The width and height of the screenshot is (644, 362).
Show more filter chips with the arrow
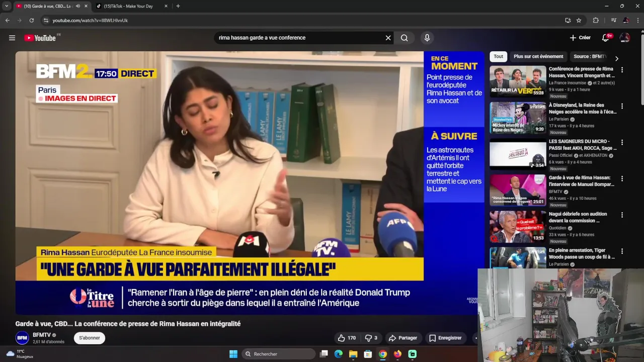coord(617,58)
